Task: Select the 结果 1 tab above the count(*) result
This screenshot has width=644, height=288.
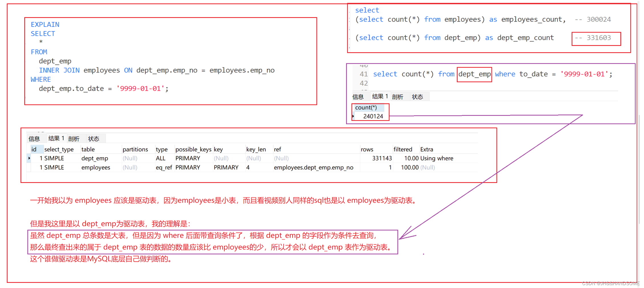Action: click(380, 96)
